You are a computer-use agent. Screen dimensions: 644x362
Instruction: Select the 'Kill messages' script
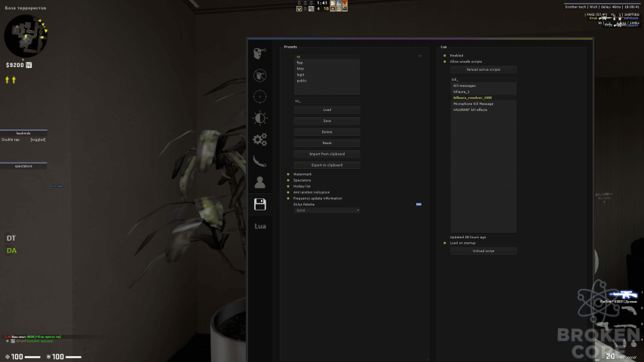point(483,86)
